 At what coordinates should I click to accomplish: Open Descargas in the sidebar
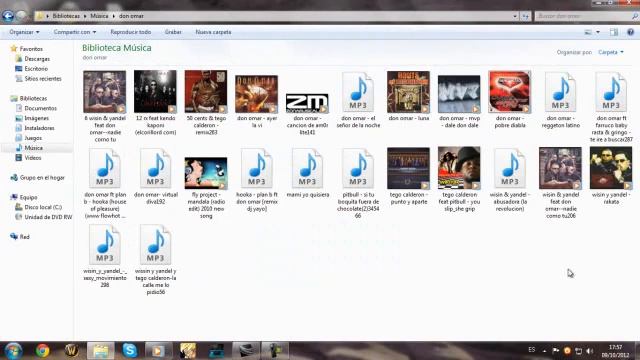coord(37,59)
